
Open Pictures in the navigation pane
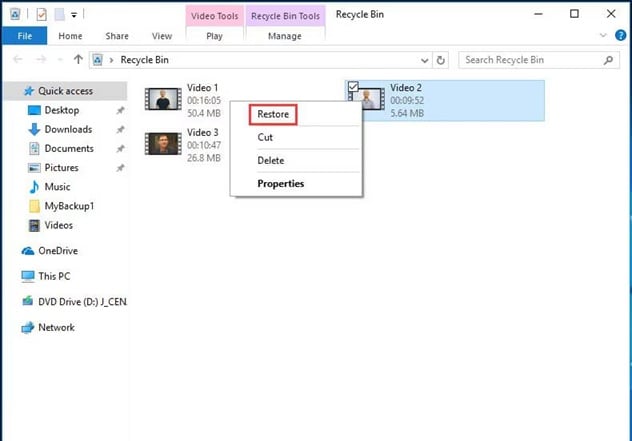pyautogui.click(x=61, y=168)
